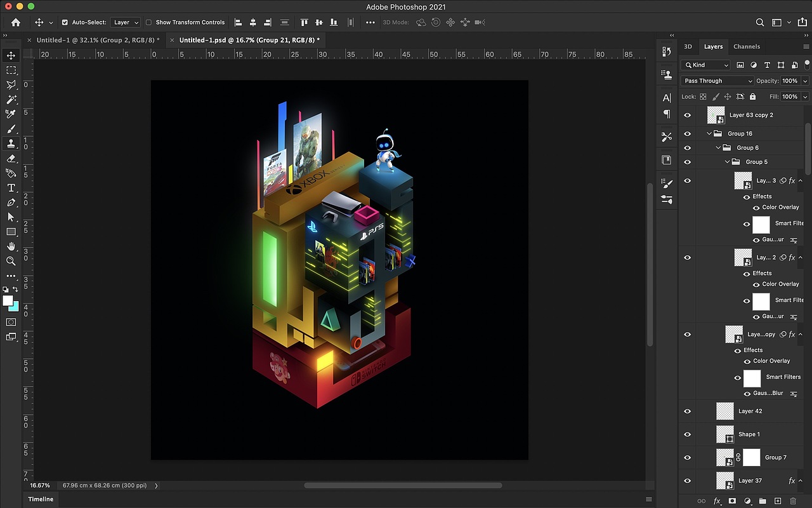The height and width of the screenshot is (508, 812).
Task: Open the Timeline panel
Action: point(41,499)
